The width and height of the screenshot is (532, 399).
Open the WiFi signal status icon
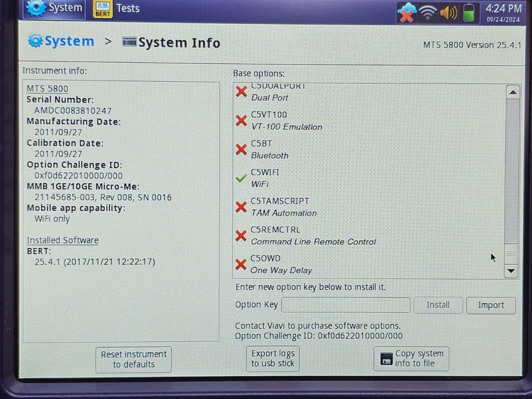click(x=428, y=13)
